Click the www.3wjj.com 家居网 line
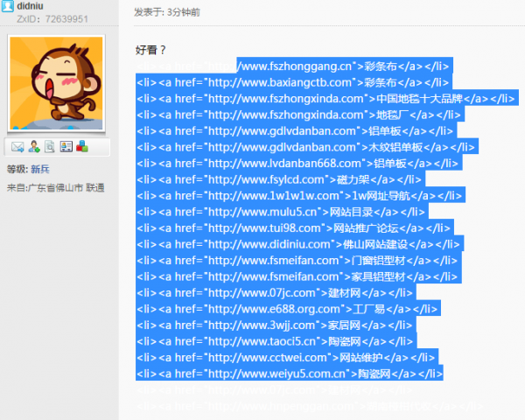The image size is (525, 420). [275, 325]
